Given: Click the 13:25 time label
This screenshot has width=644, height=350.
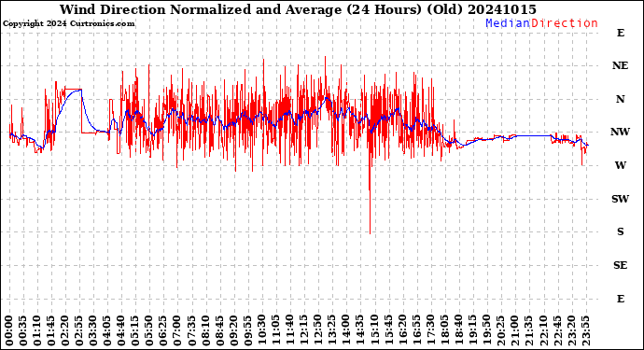Looking at the screenshot, I should 331,330.
